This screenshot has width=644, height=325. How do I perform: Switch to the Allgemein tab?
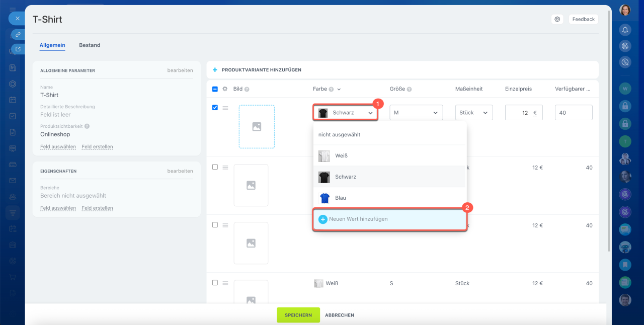pos(52,45)
